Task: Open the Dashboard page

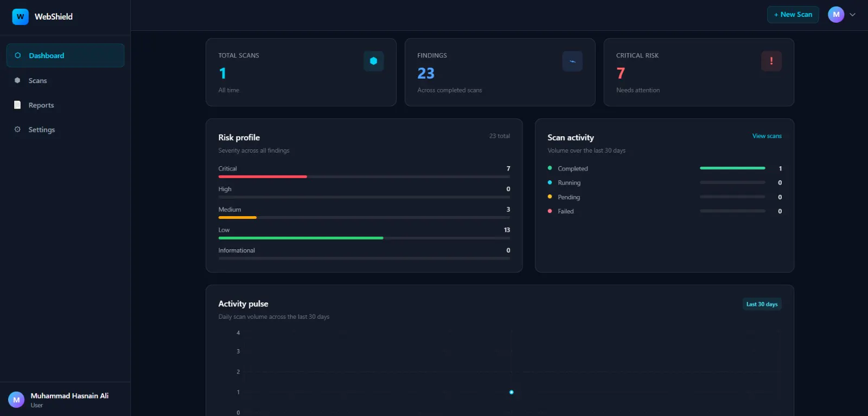Action: click(65, 55)
